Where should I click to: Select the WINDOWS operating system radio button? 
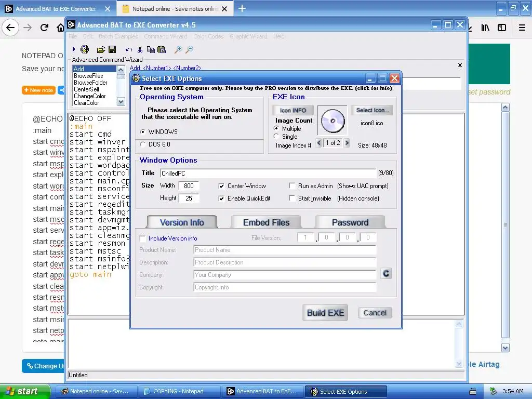[143, 131]
